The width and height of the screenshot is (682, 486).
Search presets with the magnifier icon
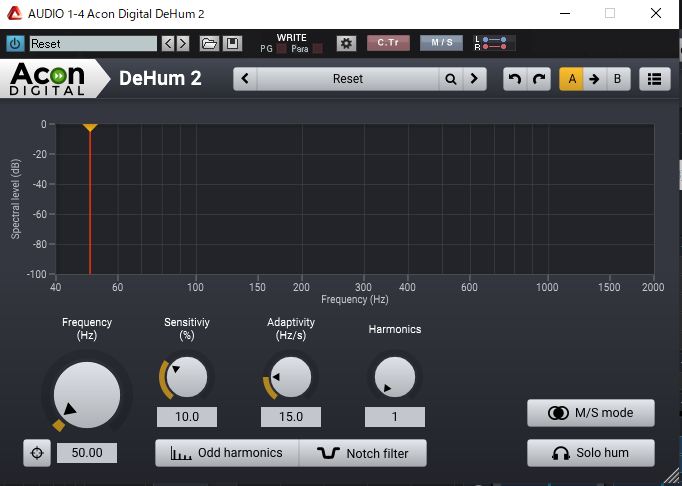[x=451, y=79]
